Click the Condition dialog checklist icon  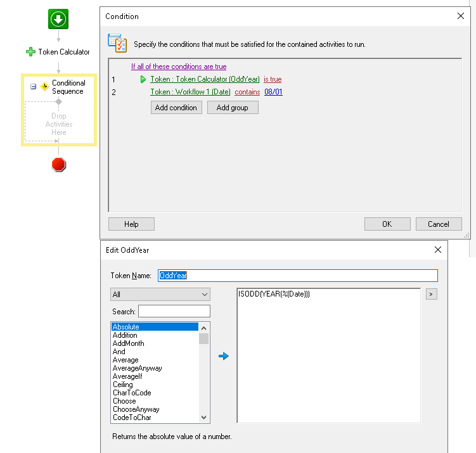[117, 42]
